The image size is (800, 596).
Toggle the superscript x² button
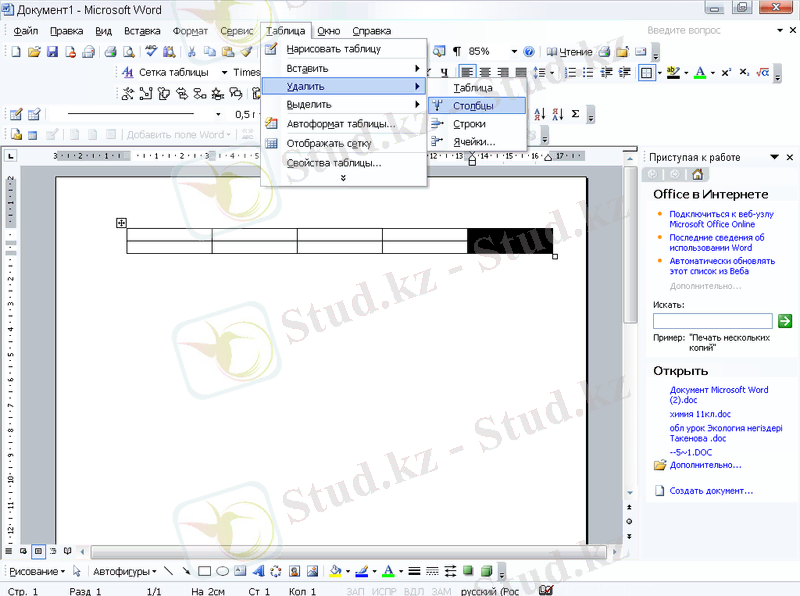click(726, 72)
